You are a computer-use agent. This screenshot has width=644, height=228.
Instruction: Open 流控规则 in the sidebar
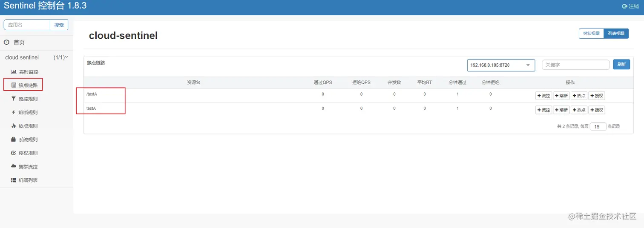(28, 99)
